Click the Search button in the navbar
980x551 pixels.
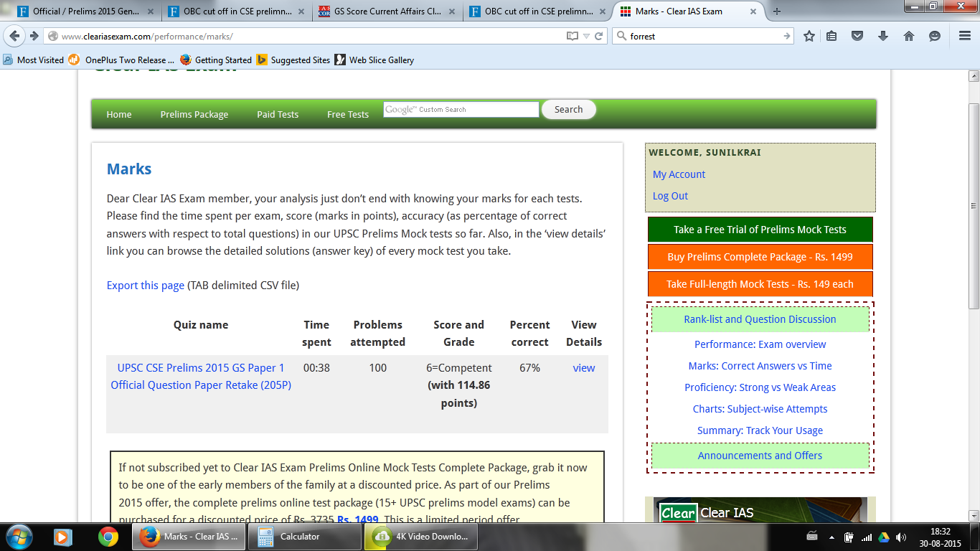(x=569, y=109)
